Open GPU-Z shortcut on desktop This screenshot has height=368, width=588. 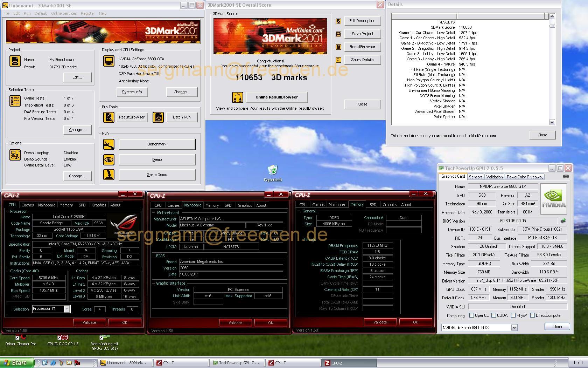click(105, 342)
